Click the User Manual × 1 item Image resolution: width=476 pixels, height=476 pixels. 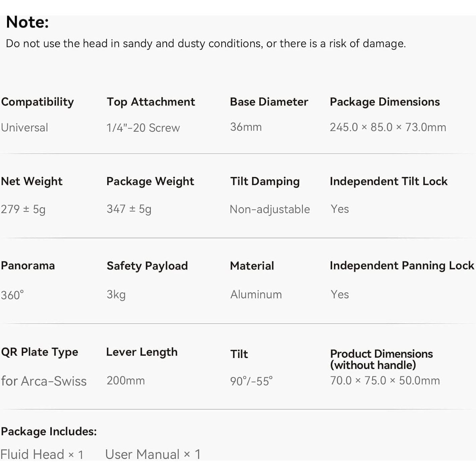[x=153, y=455]
